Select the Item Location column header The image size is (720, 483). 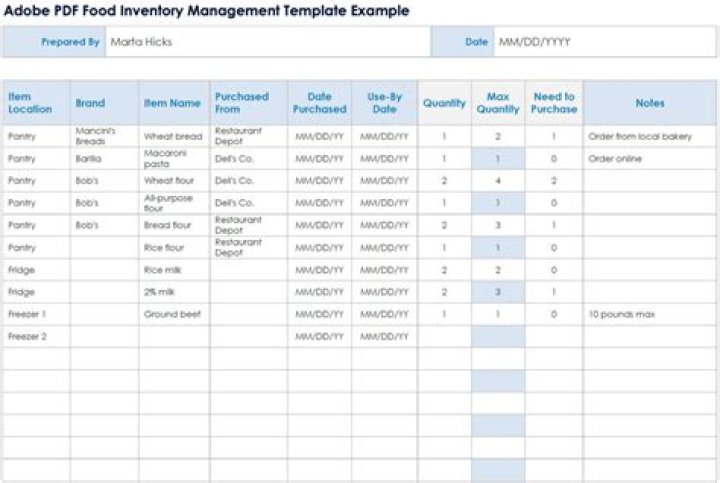click(x=37, y=103)
